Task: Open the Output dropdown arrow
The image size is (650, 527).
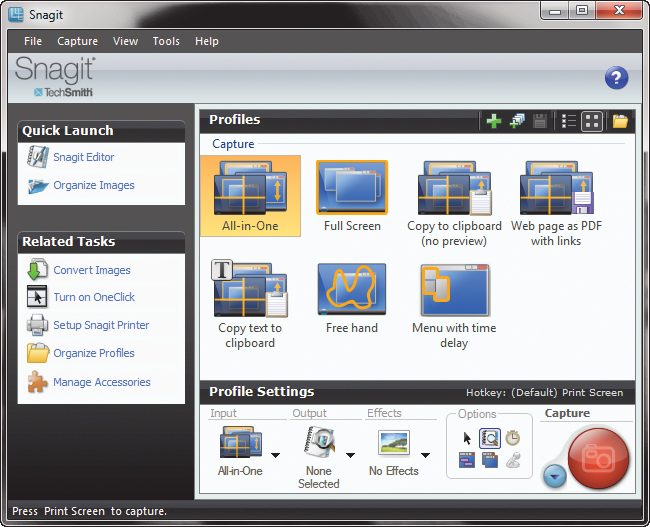Action: click(351, 455)
